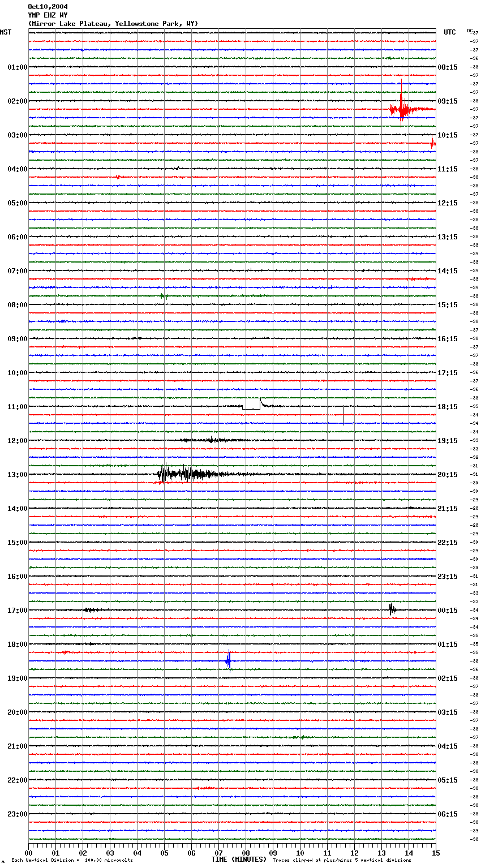Image resolution: width=481 pixels, height=868 pixels.
Task: Click the 16:15 UTC time label
Action: [x=448, y=339]
